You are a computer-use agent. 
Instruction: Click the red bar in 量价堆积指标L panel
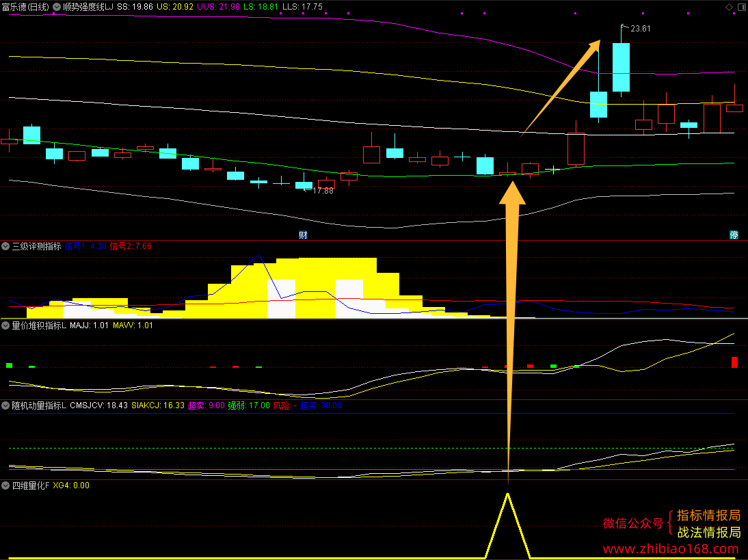[734, 362]
